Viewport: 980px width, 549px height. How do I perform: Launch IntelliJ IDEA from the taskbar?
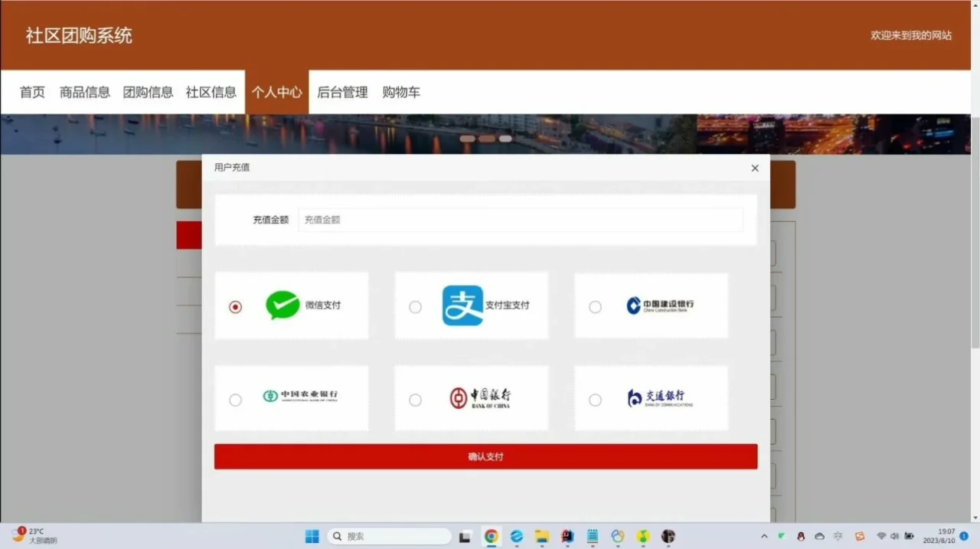[567, 536]
